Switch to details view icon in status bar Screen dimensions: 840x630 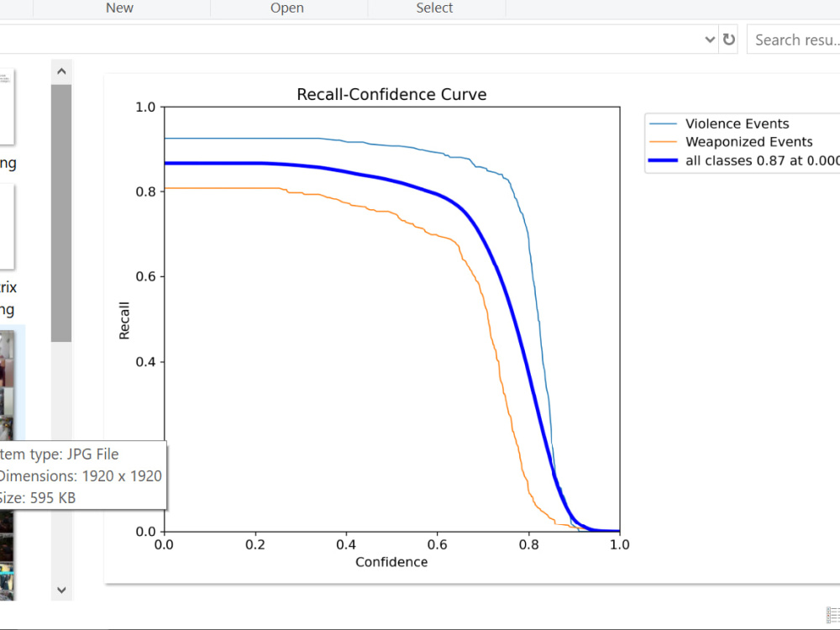[832, 615]
